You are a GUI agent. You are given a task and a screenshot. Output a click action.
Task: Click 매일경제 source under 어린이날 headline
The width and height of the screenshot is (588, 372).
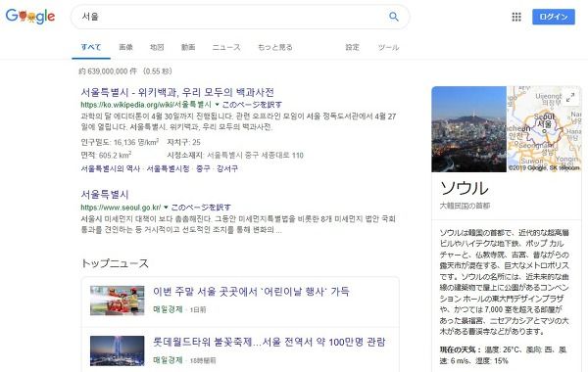pos(168,309)
